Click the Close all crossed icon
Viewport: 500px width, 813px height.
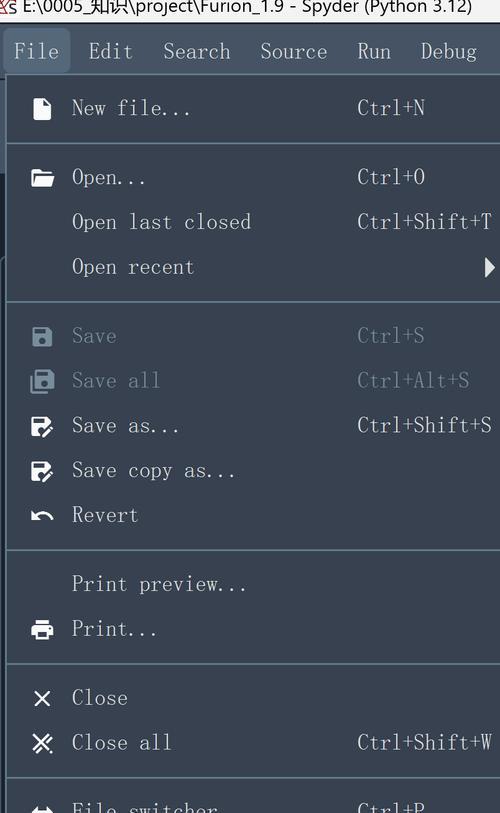tap(42, 743)
